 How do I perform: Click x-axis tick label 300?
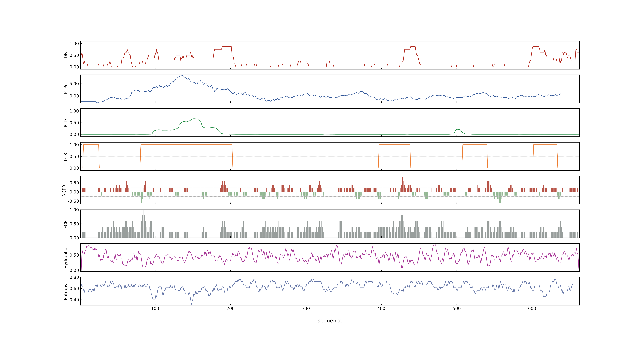point(306,309)
